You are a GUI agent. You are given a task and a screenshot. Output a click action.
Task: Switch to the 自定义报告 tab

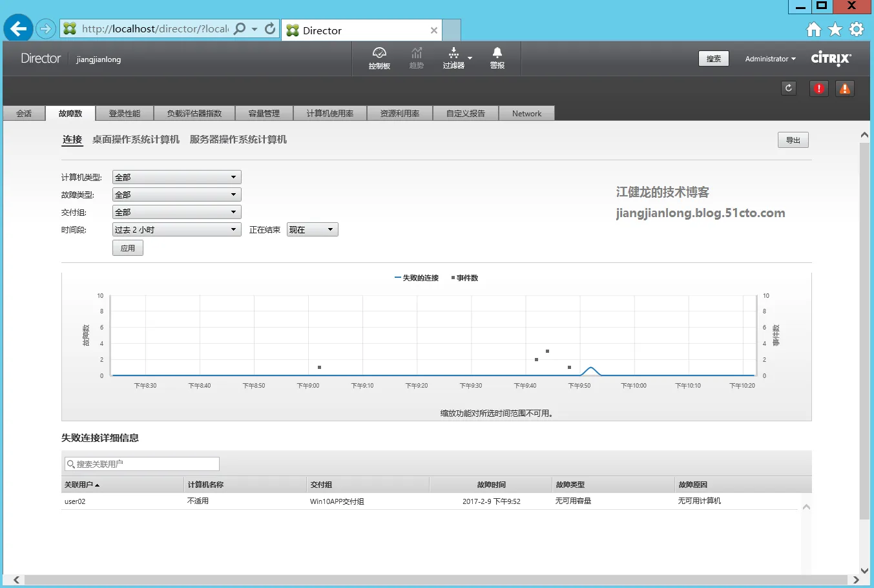(466, 113)
